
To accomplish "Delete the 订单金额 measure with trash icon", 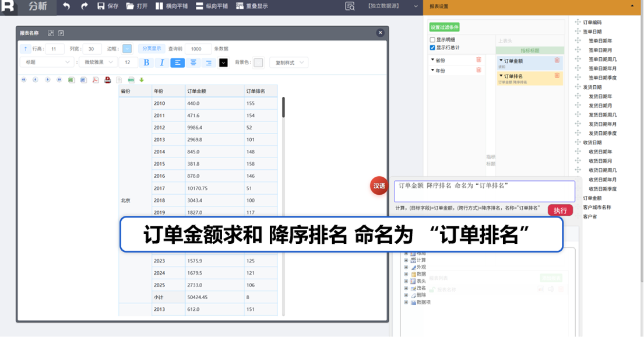I will click(557, 60).
